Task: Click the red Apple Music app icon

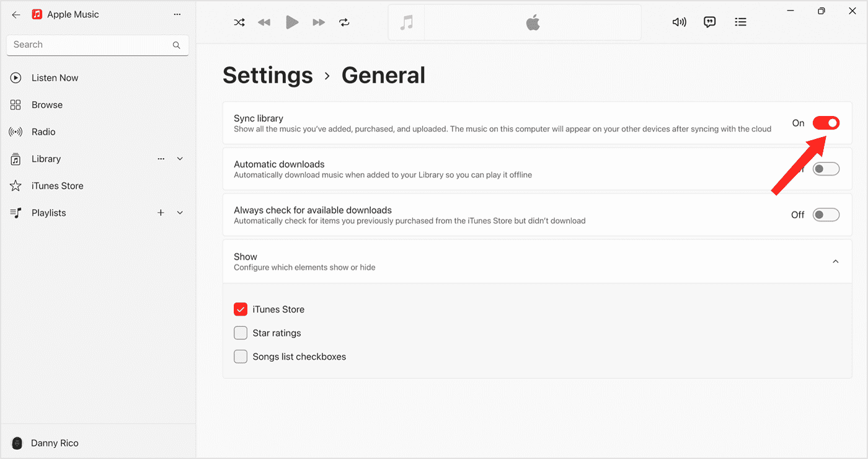Action: click(37, 14)
